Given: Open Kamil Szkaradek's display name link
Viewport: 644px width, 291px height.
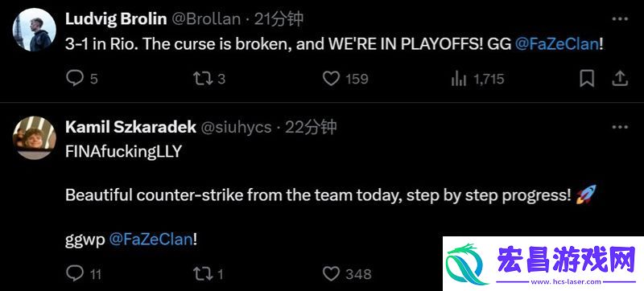Looking at the screenshot, I should 130,127.
